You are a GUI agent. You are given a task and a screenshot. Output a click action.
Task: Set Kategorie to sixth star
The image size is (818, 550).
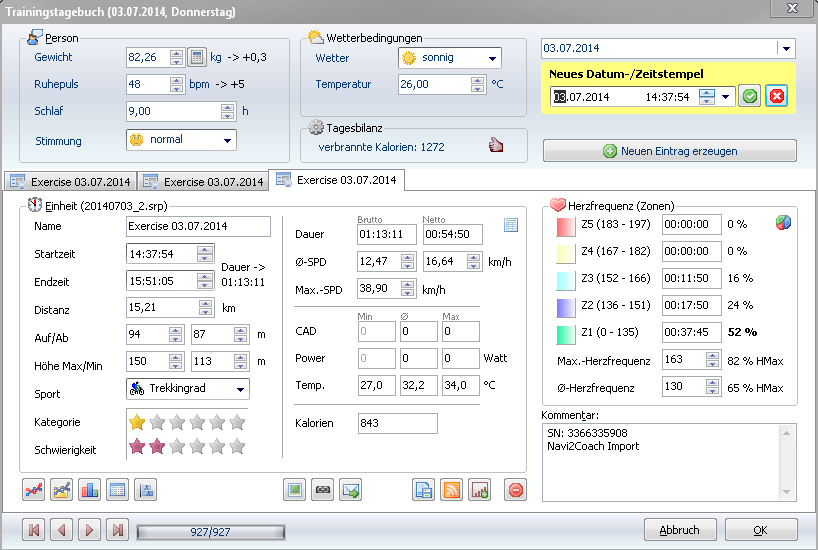pos(237,422)
